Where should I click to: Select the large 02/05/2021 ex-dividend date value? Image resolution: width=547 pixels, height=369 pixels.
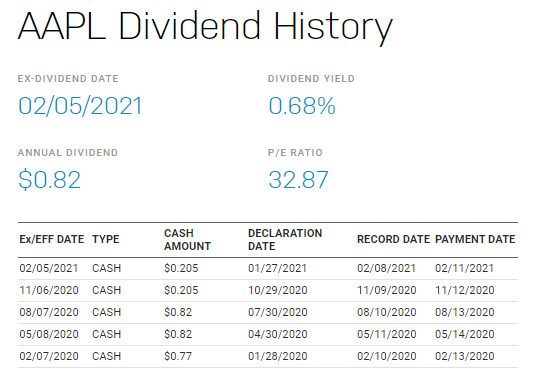click(81, 106)
